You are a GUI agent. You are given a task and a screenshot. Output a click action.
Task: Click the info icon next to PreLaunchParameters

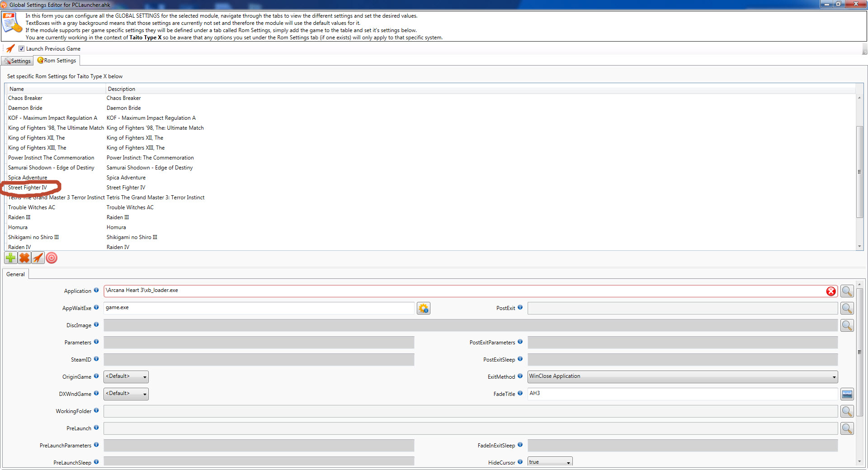[96, 445]
